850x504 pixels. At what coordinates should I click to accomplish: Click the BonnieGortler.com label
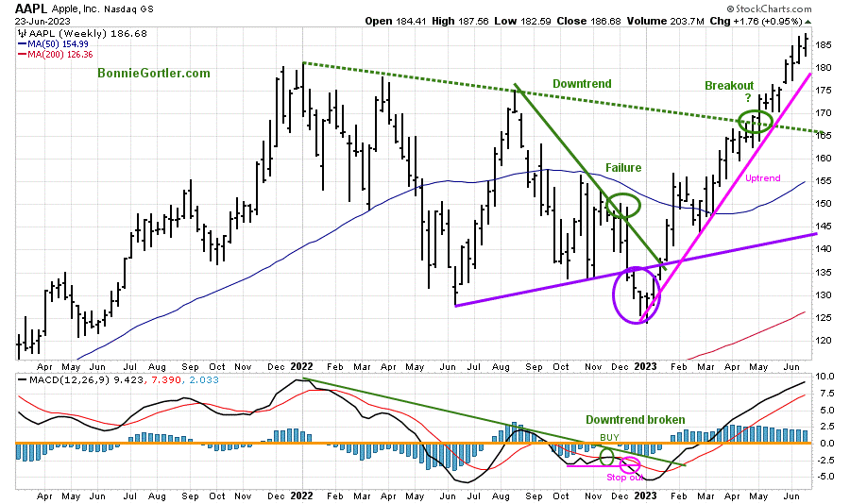154,74
